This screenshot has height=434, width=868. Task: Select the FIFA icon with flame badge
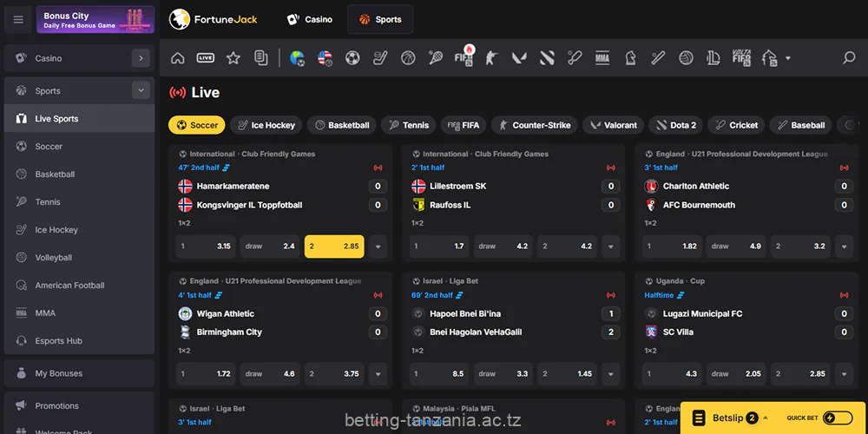[464, 56]
